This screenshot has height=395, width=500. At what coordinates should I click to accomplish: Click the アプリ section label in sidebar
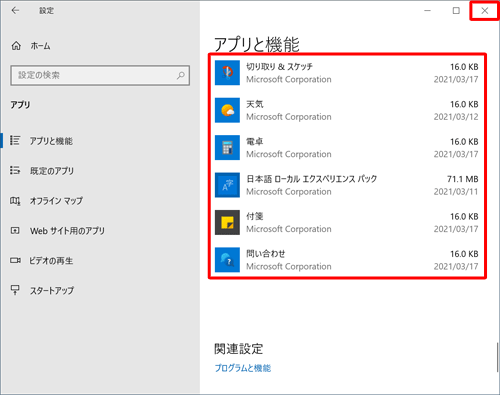coord(20,105)
